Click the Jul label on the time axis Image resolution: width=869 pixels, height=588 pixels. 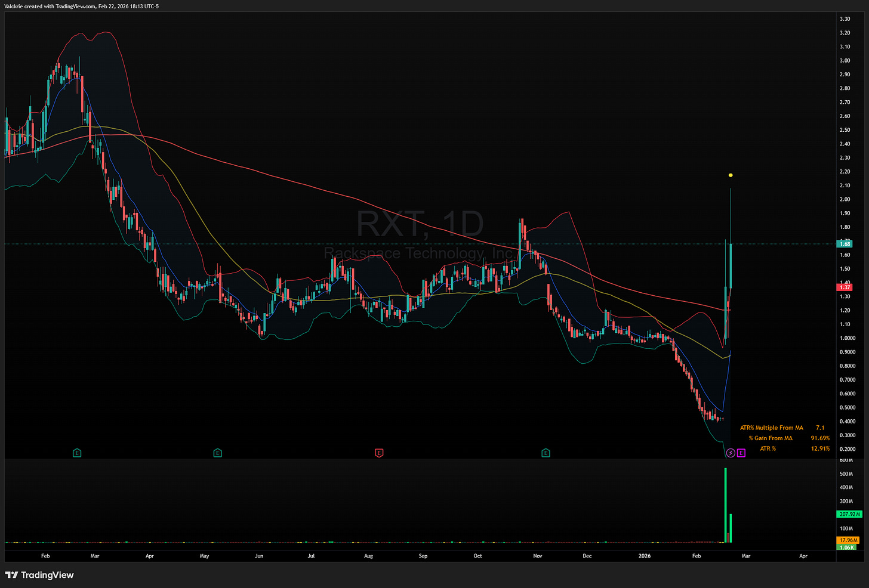[311, 556]
